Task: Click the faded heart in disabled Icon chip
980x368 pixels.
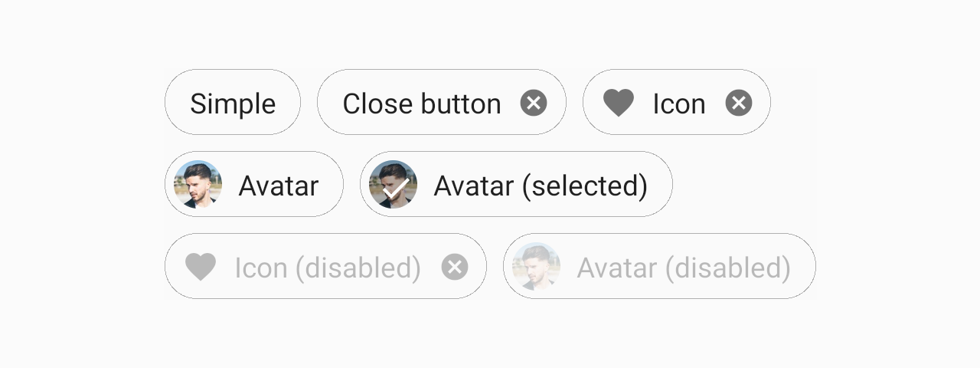Action: coord(201,267)
